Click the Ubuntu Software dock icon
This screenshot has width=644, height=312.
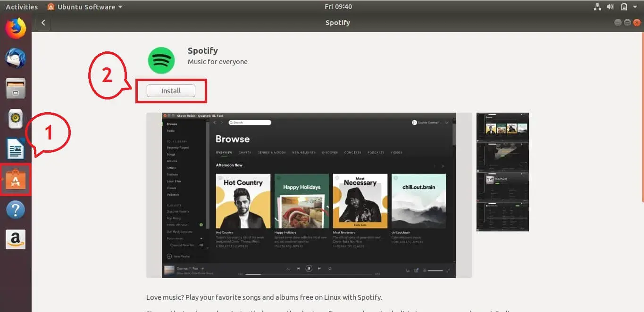point(16,180)
